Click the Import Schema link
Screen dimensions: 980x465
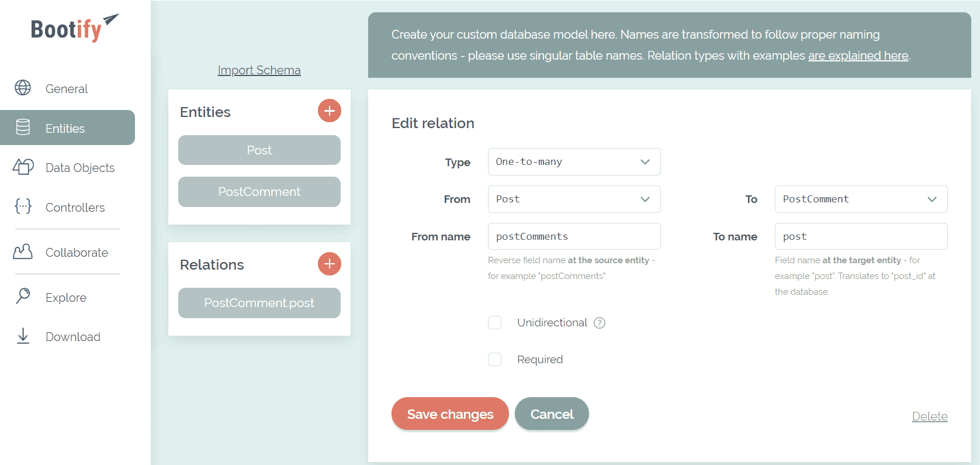259,70
